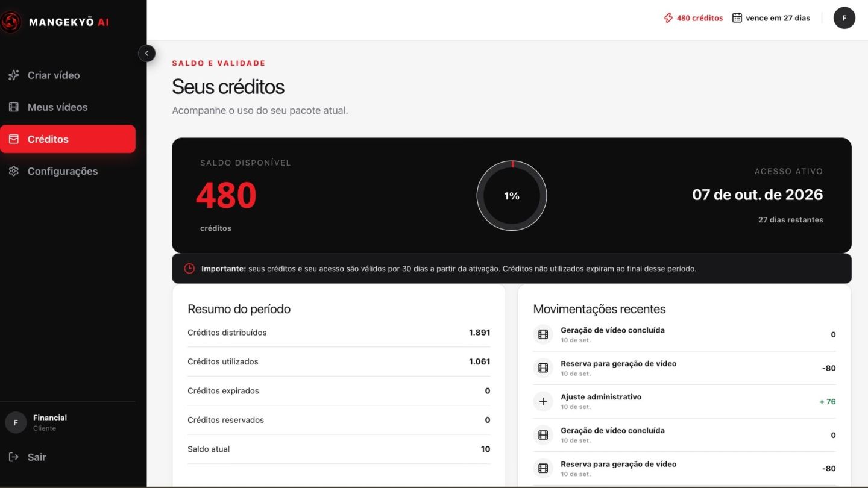
Task: Click the Créditos expirados label
Action: point(223,391)
